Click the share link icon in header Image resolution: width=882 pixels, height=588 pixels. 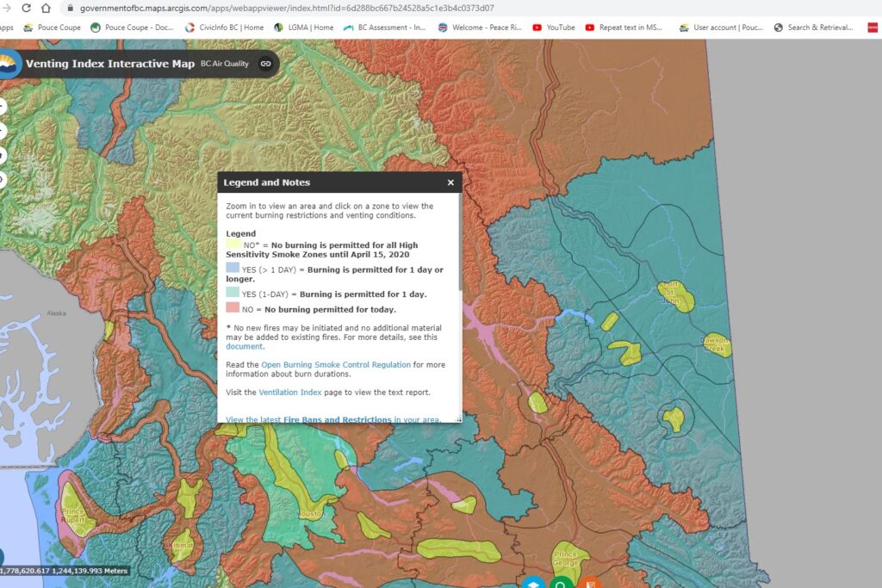265,64
